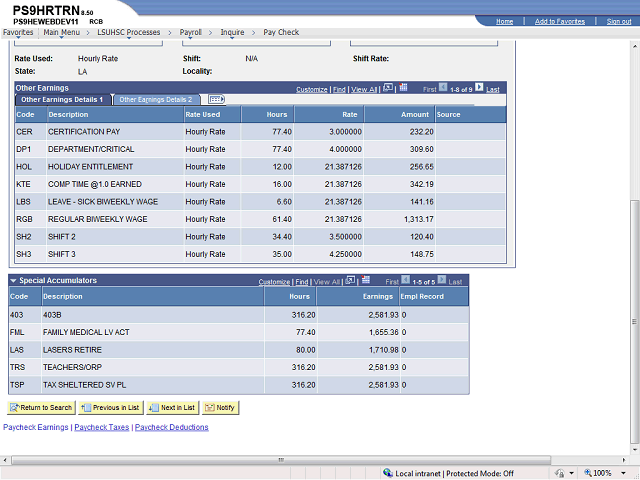Click the vertical scrollbar thumb
This screenshot has width=640, height=480.
(634, 322)
